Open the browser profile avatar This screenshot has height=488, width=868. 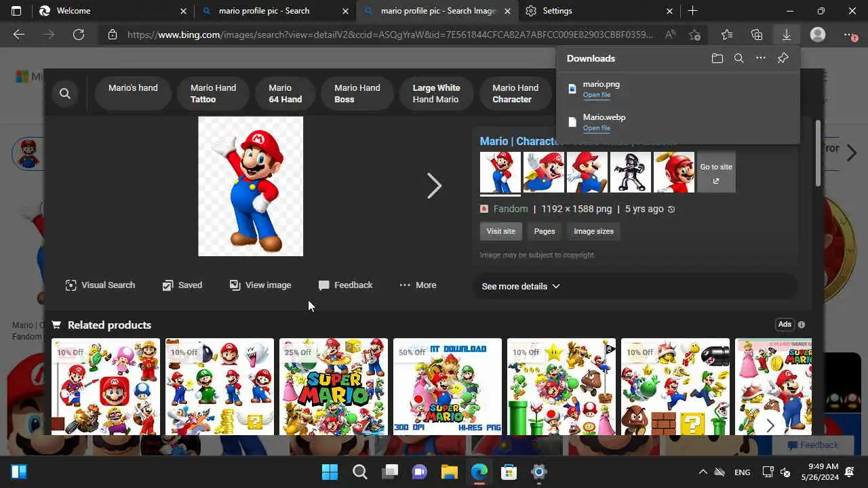818,35
